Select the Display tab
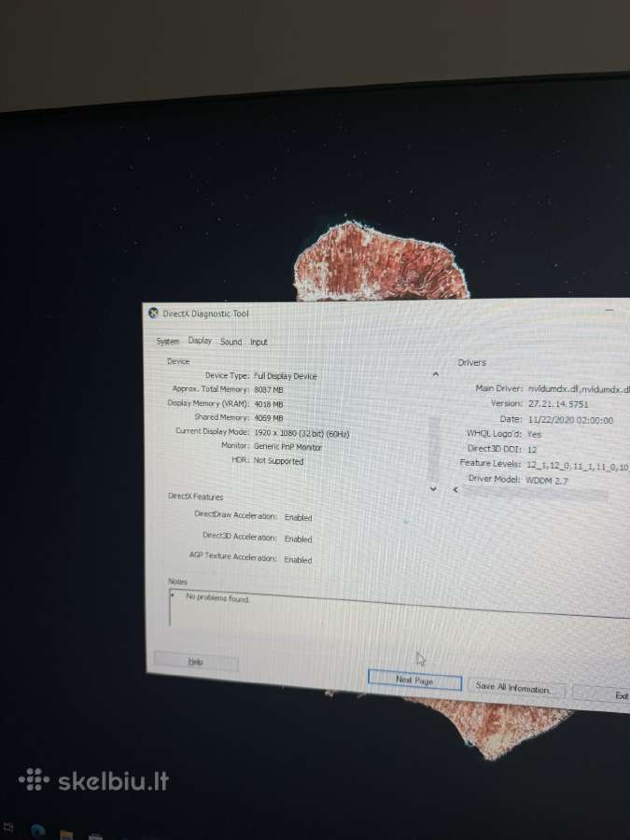 (200, 341)
